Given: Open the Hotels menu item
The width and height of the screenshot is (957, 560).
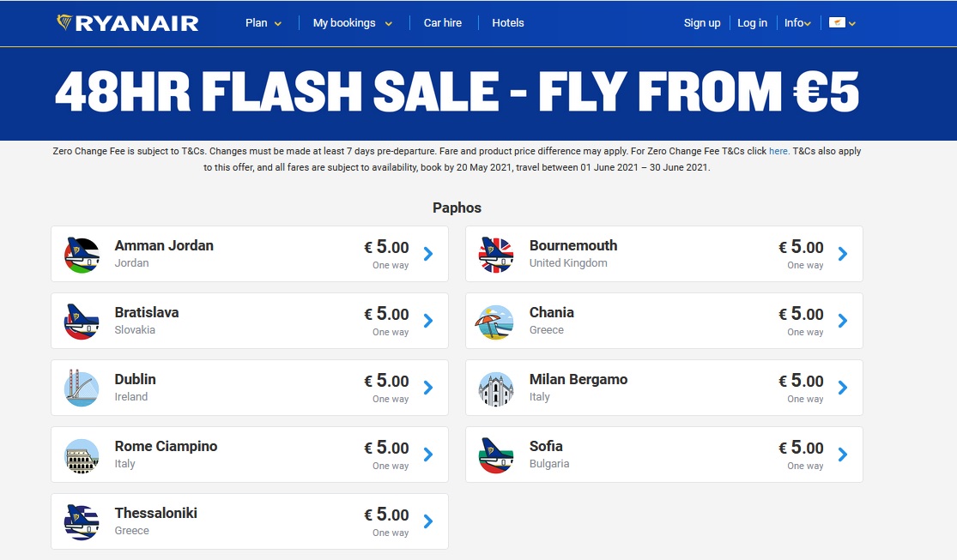Looking at the screenshot, I should coord(508,23).
